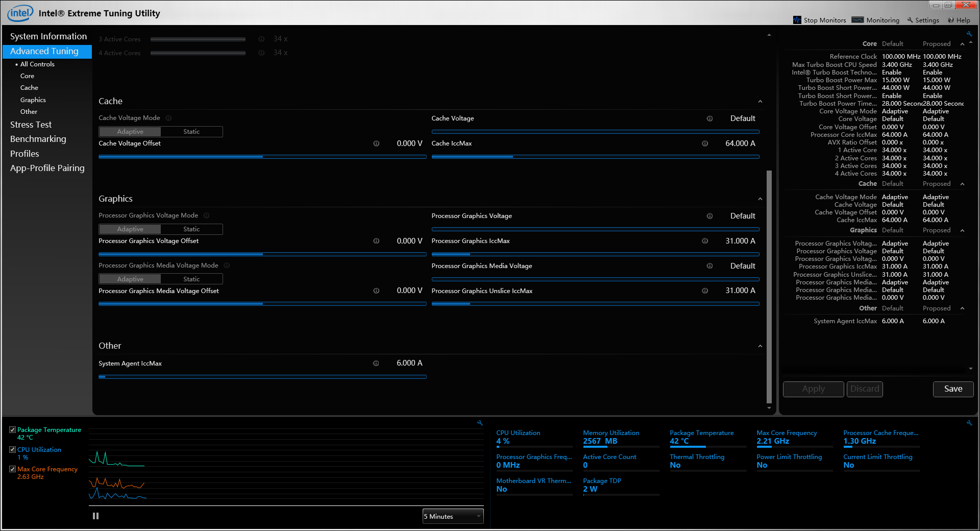The image size is (980, 531).
Task: Click the Intel logo icon
Action: pyautogui.click(x=20, y=13)
